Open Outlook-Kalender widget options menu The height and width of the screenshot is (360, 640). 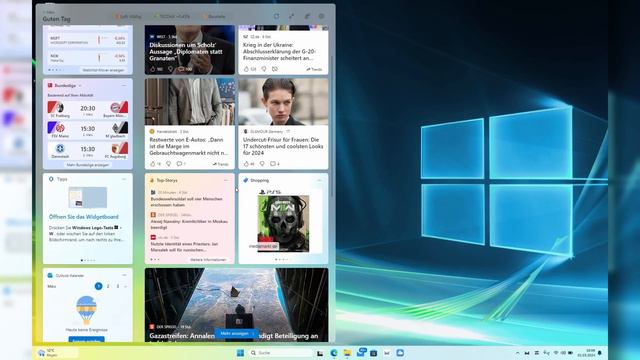(124, 275)
